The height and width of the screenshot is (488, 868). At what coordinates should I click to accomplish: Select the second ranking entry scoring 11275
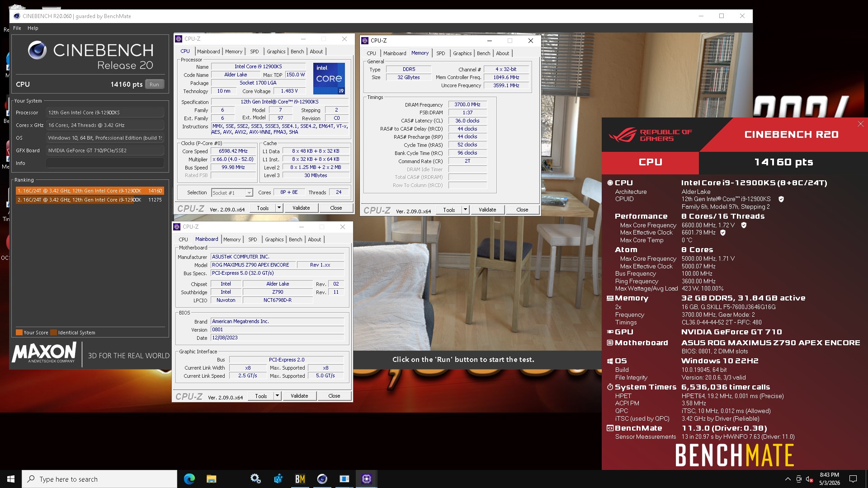coord(90,200)
